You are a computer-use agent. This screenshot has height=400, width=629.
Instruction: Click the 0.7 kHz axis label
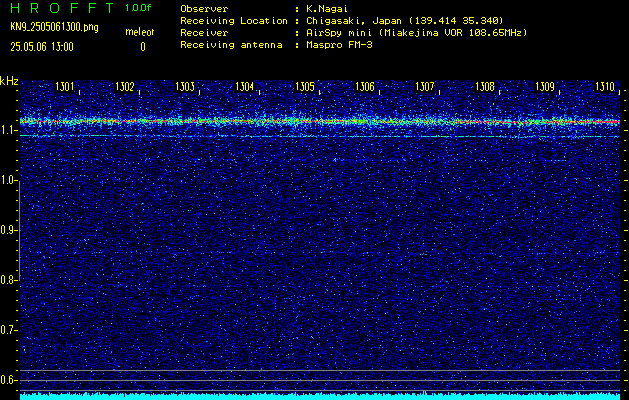pyautogui.click(x=7, y=330)
